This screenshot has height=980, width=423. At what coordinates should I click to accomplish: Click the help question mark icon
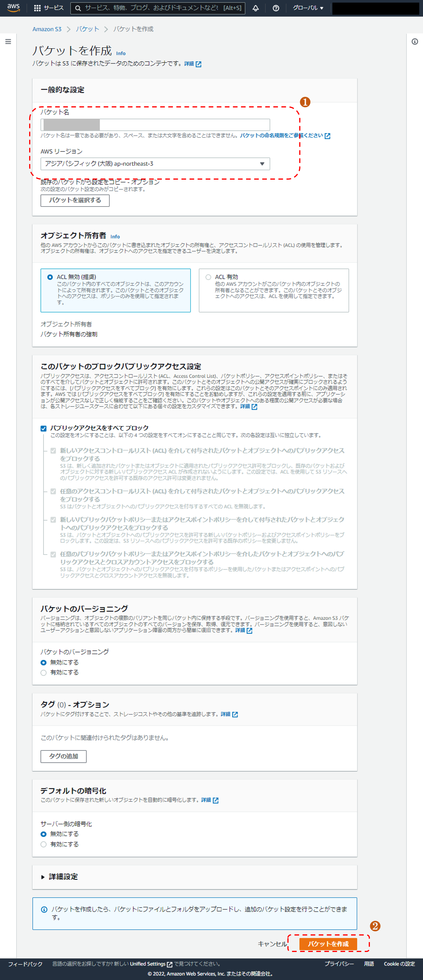tap(276, 8)
